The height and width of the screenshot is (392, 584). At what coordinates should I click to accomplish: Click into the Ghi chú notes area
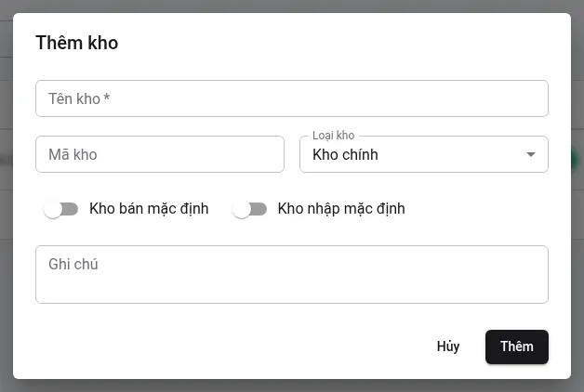click(x=292, y=274)
